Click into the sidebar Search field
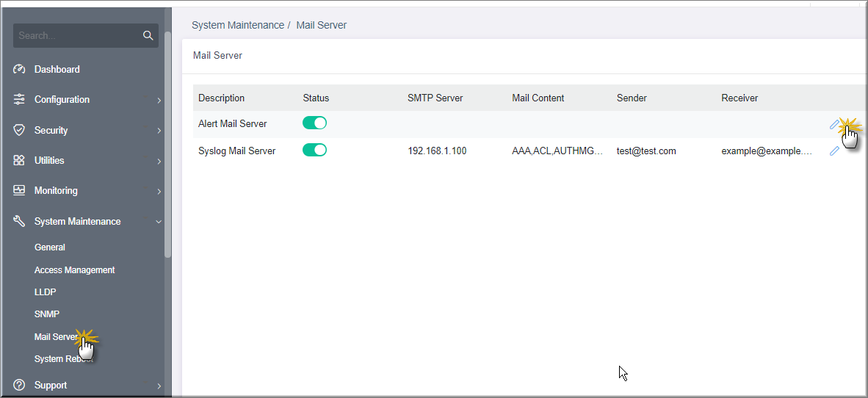The width and height of the screenshot is (868, 398). tap(78, 35)
